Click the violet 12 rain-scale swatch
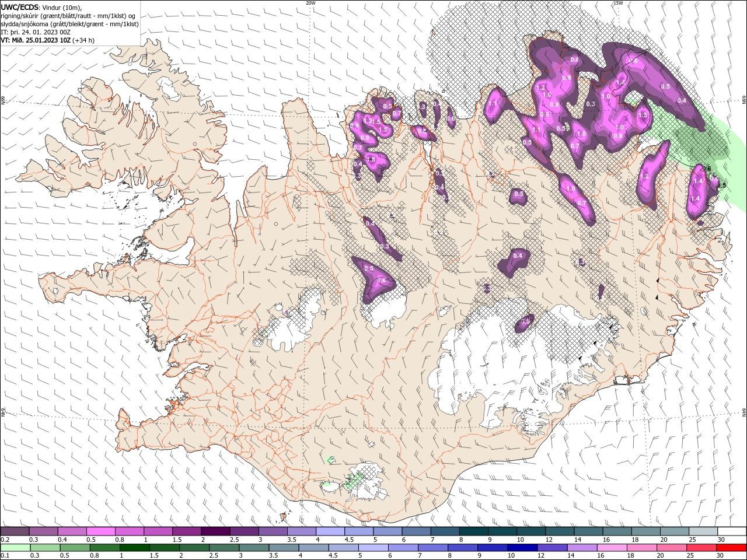The height and width of the screenshot is (560, 747). pyautogui.click(x=552, y=548)
